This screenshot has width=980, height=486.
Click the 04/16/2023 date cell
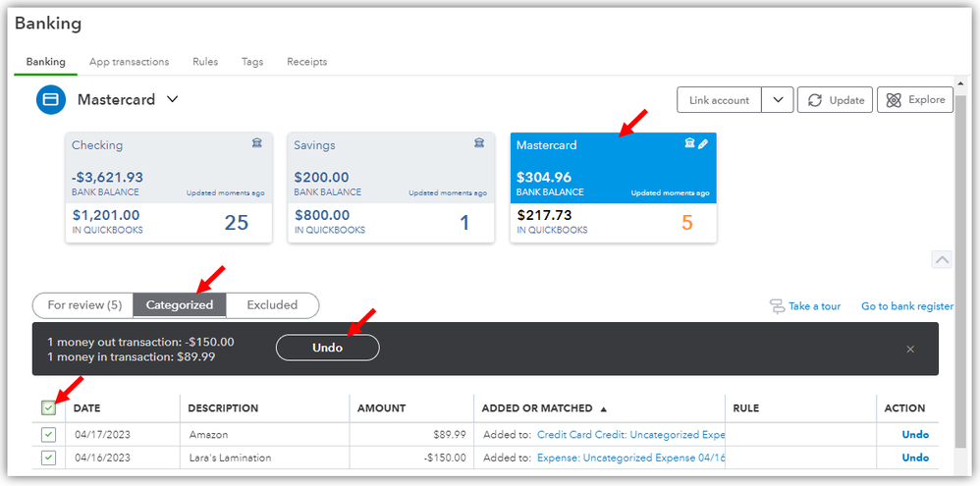(102, 458)
